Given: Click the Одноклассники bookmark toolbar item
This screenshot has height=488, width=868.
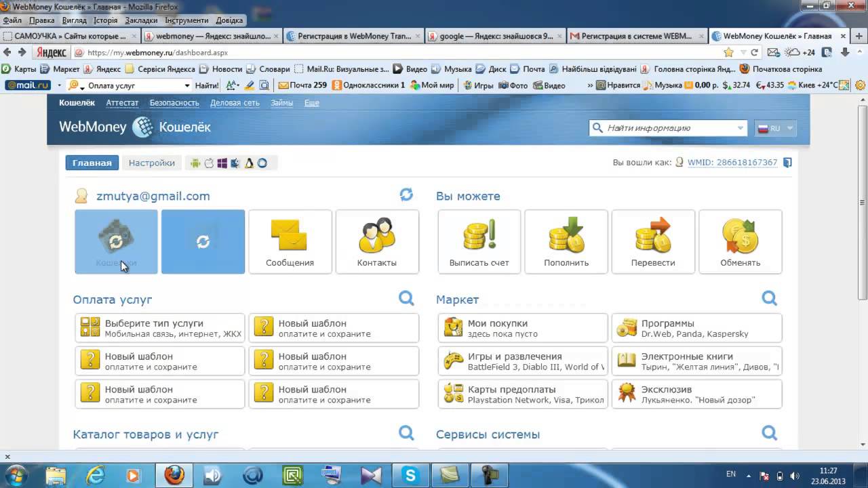Looking at the screenshot, I should pyautogui.click(x=370, y=85).
